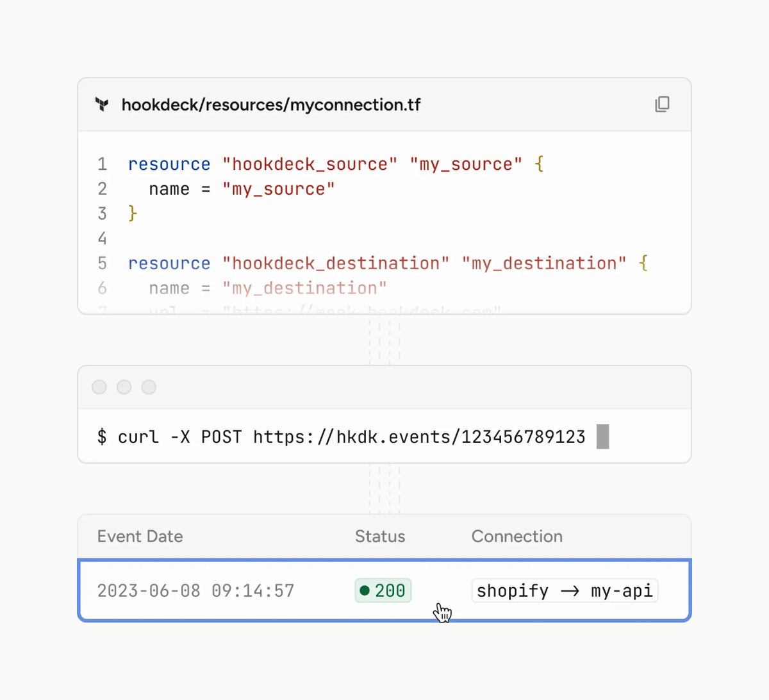The image size is (769, 700).
Task: Click the green status dot beside 200
Action: pyautogui.click(x=364, y=590)
